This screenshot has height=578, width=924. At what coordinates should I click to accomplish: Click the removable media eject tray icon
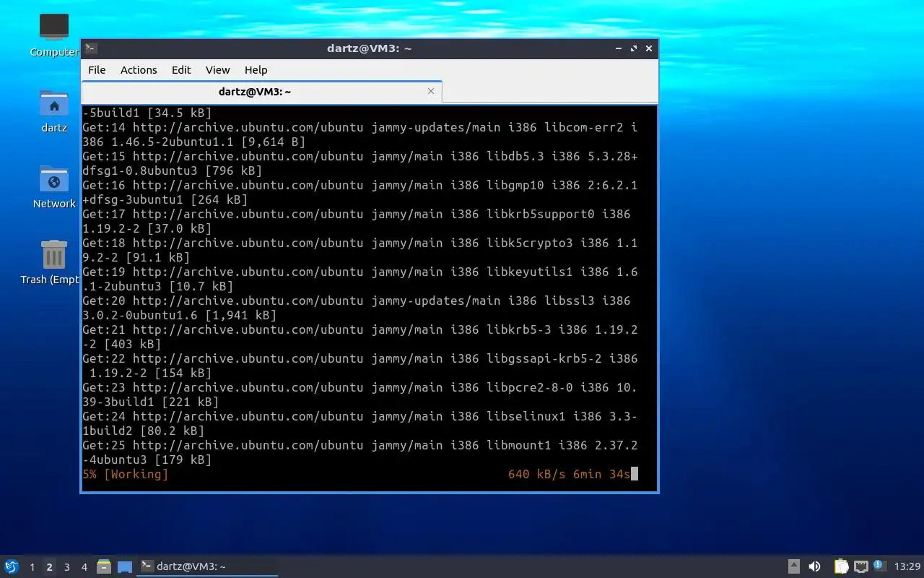(793, 566)
